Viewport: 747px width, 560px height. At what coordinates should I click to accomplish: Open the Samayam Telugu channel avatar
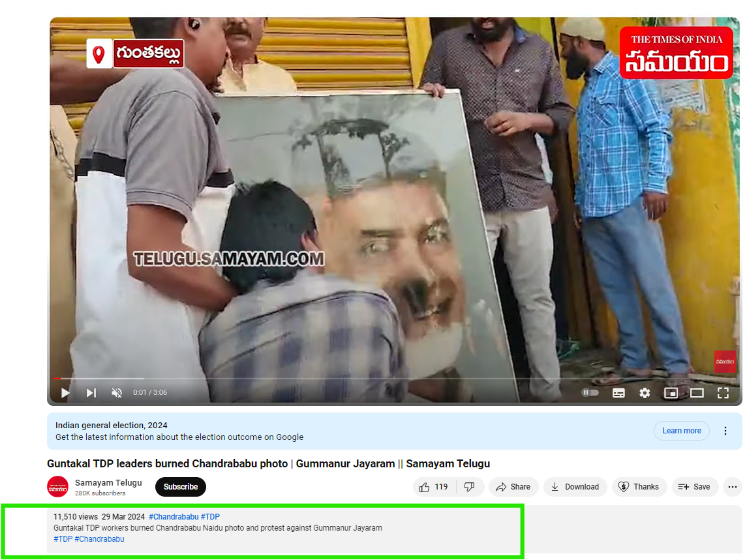(57, 487)
